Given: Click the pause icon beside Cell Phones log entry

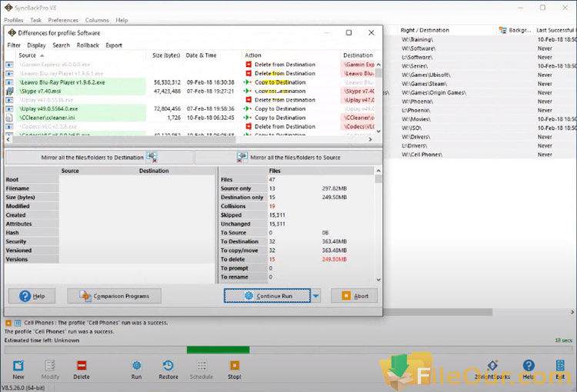Looking at the screenshot, I should [x=17, y=323].
